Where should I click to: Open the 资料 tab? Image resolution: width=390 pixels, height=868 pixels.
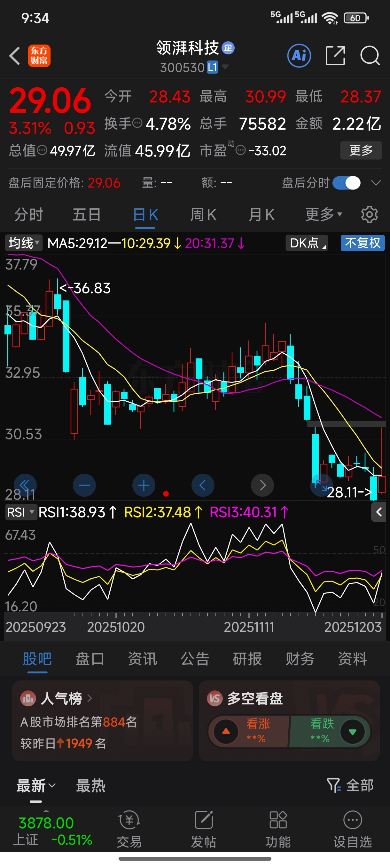[353, 659]
